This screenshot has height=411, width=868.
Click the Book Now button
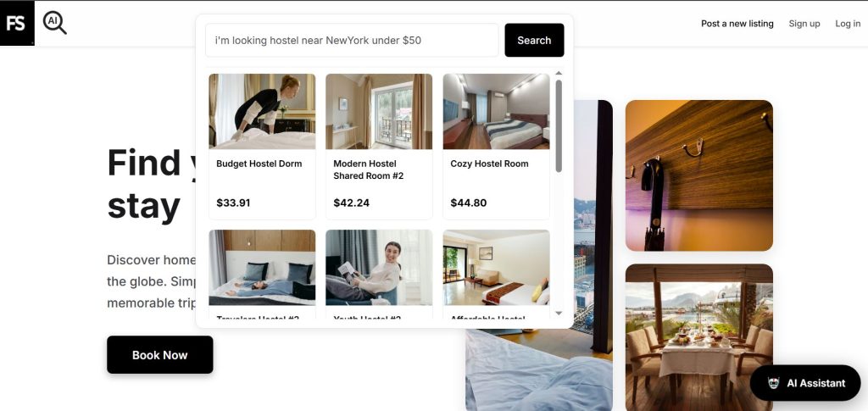click(160, 354)
